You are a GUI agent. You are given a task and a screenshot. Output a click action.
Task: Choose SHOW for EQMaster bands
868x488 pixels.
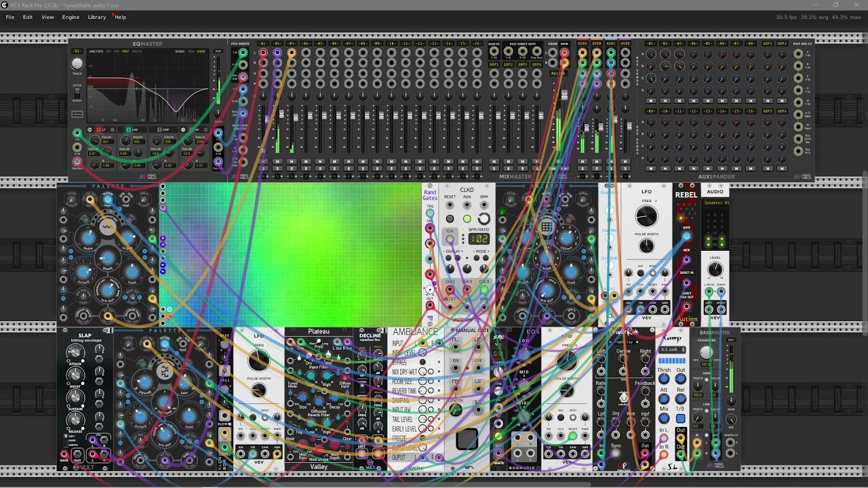(x=201, y=52)
